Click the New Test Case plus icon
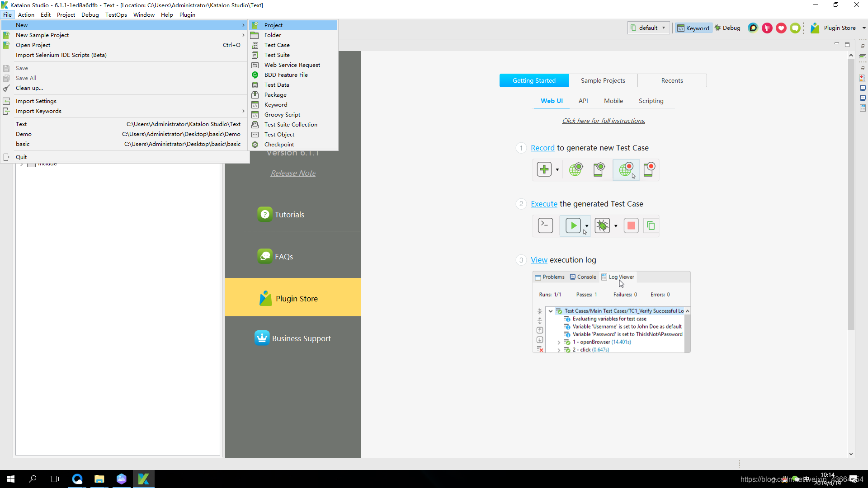The height and width of the screenshot is (488, 868). coord(544,169)
